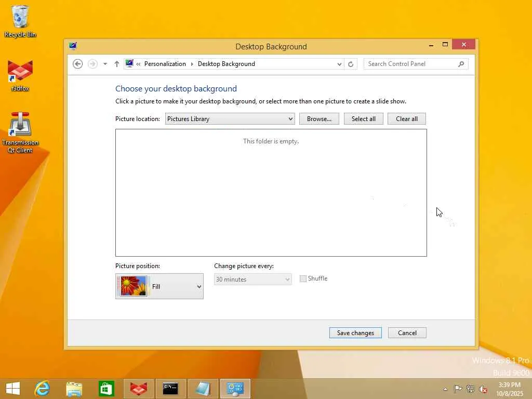Open the r3dfox desktop shortcut
Screen dimensions: 532x399
[20, 76]
